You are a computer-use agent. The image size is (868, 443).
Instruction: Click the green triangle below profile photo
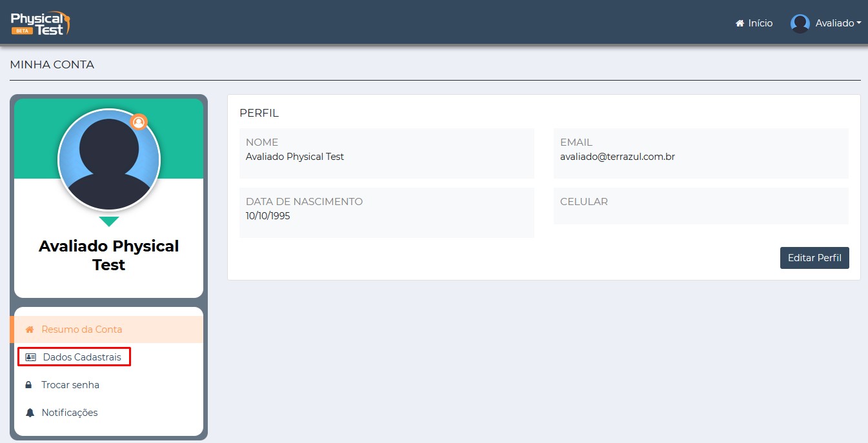[109, 221]
